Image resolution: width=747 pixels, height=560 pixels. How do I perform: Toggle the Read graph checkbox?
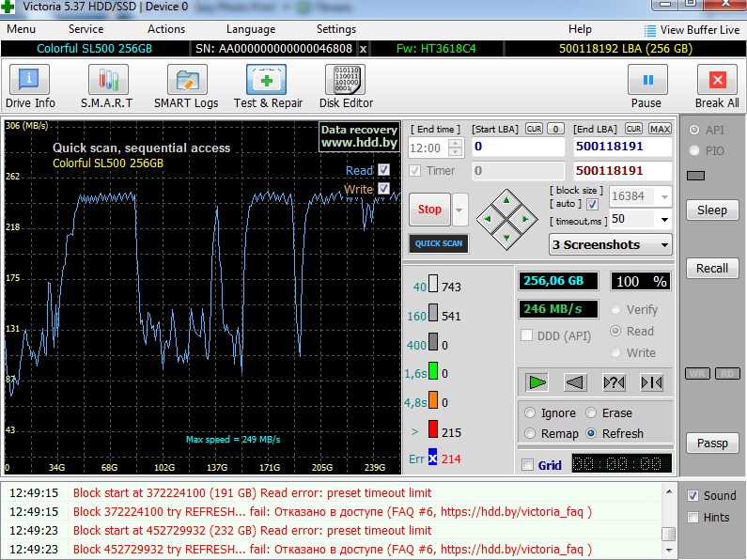[383, 170]
